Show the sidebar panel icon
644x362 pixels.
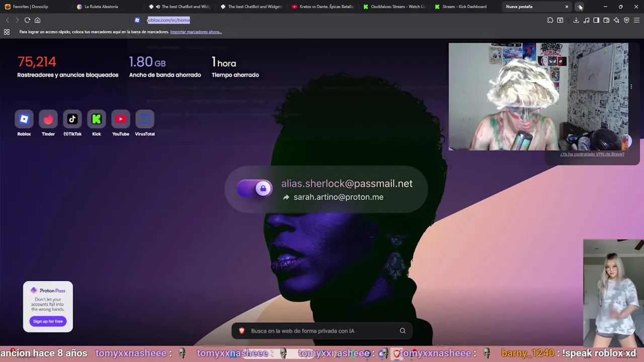[596, 20]
